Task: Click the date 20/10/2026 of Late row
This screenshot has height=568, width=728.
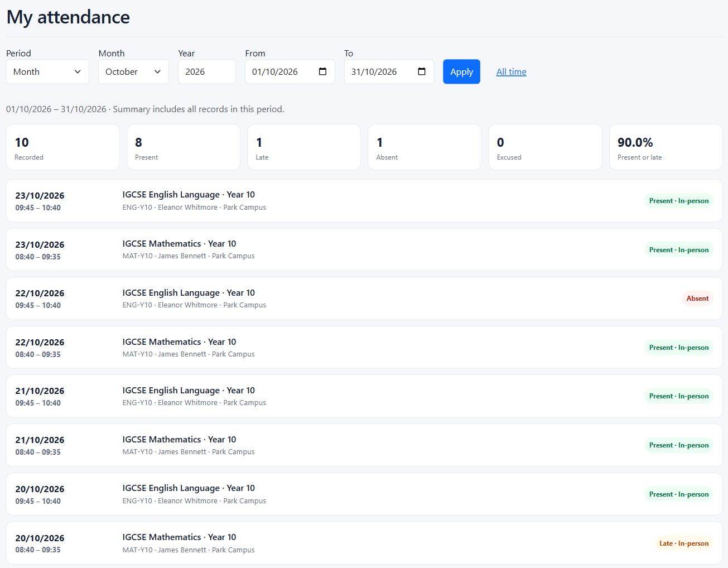Action: click(x=40, y=538)
